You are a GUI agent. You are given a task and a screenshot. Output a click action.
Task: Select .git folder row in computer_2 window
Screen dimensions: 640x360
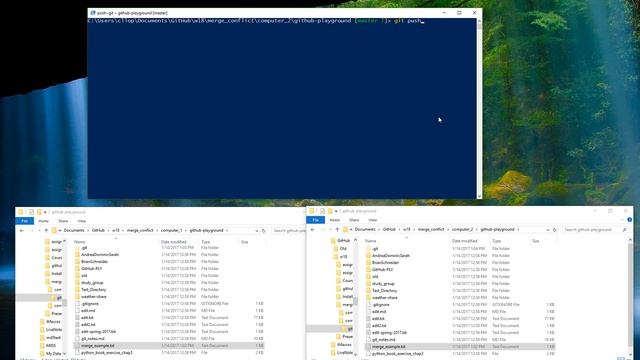coord(459,249)
